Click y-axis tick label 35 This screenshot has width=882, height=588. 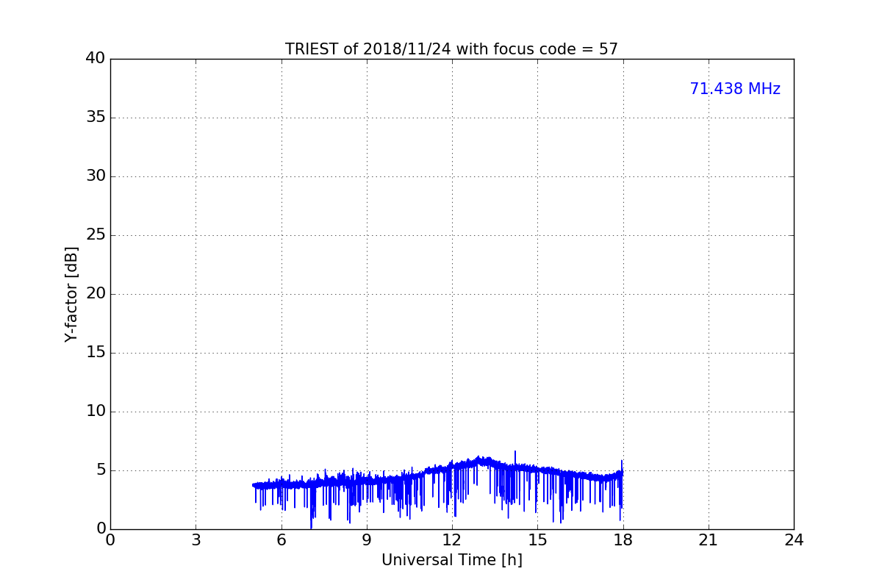pyautogui.click(x=96, y=118)
